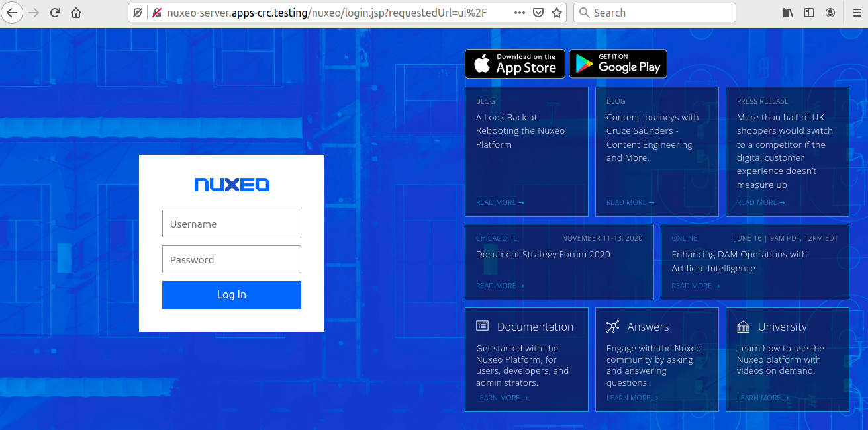Click the Answers network icon

pyautogui.click(x=613, y=326)
